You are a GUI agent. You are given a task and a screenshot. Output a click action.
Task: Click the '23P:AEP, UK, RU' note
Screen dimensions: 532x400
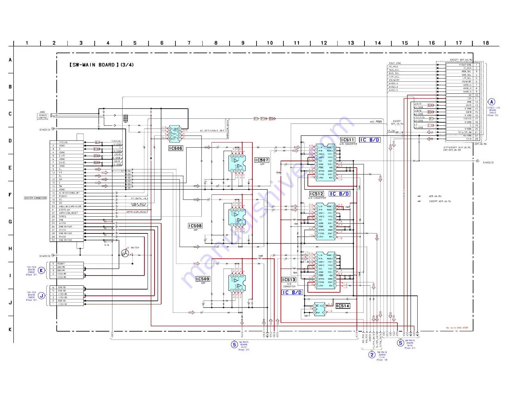452,150
